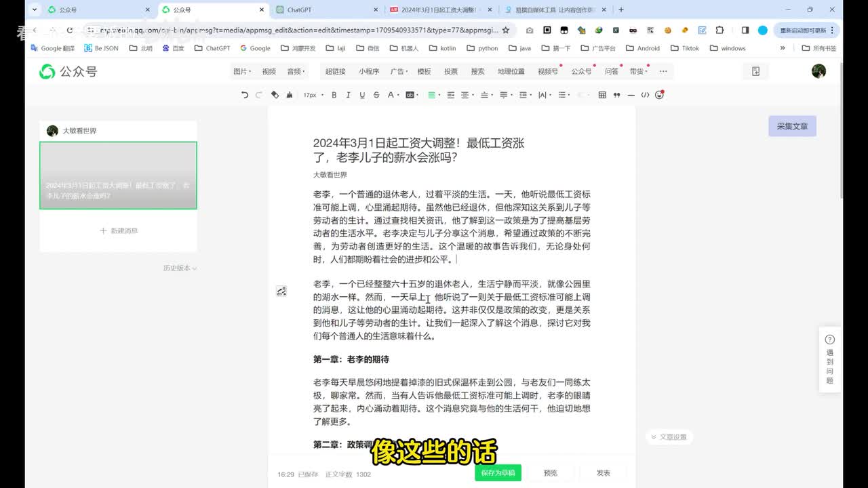The image size is (868, 488).
Task: Click the 保存为草稿 button
Action: (x=498, y=473)
